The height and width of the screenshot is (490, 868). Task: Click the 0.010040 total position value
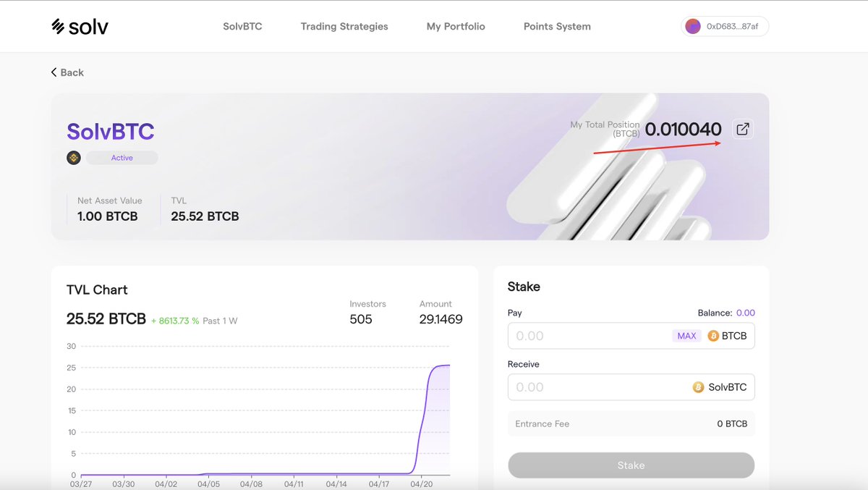click(684, 130)
